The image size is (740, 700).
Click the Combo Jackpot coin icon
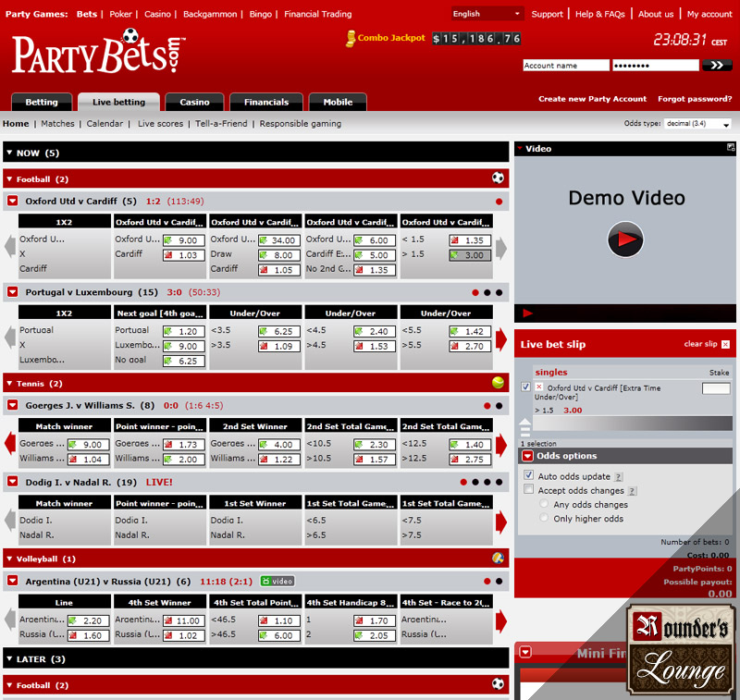[x=351, y=38]
